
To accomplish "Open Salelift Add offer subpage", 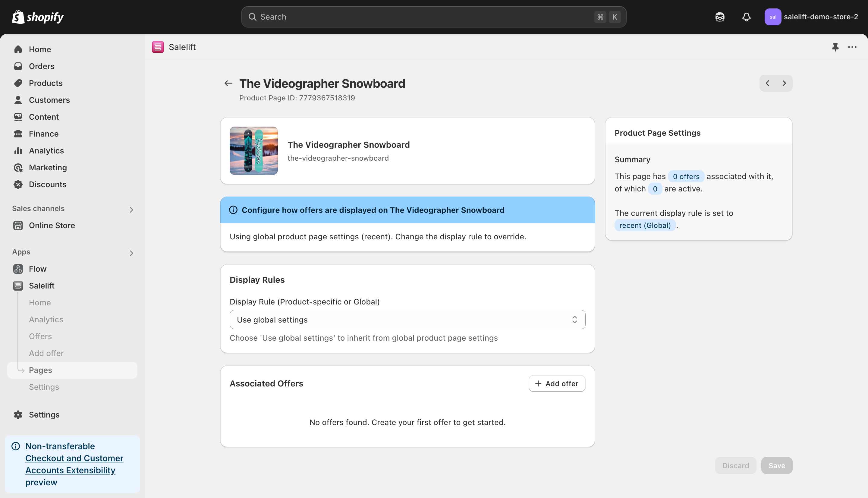I will (x=46, y=353).
